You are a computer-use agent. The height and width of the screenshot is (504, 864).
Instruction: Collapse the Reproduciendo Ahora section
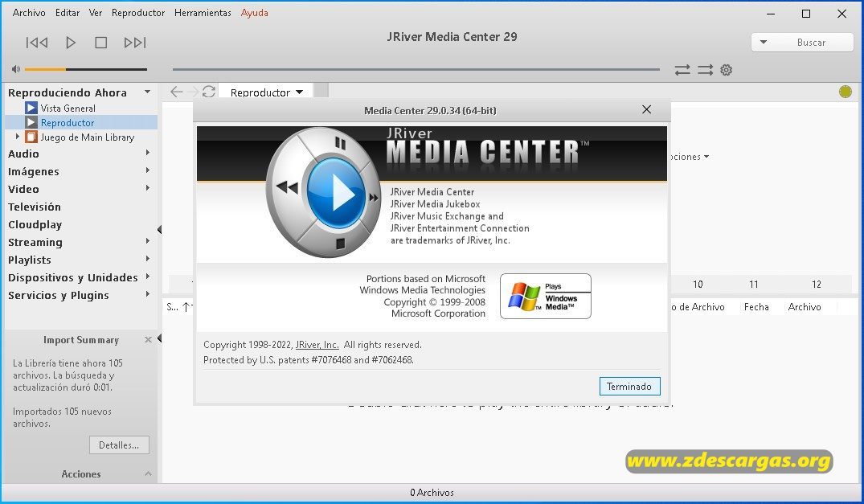[147, 92]
